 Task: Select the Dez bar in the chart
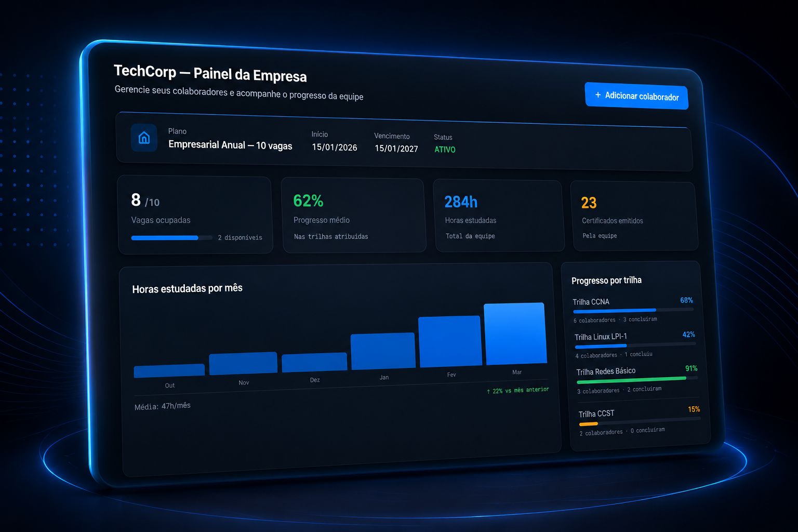pos(314,363)
